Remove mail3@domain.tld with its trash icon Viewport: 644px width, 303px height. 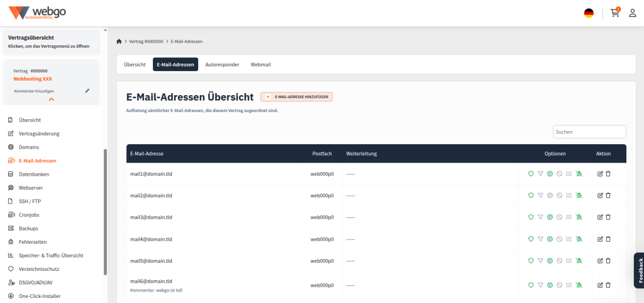click(608, 217)
